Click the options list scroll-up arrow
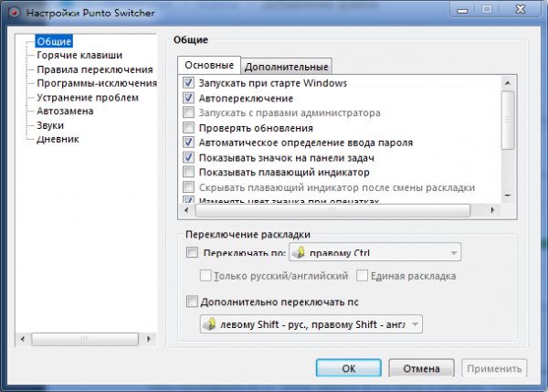This screenshot has height=392, width=548. coord(508,83)
